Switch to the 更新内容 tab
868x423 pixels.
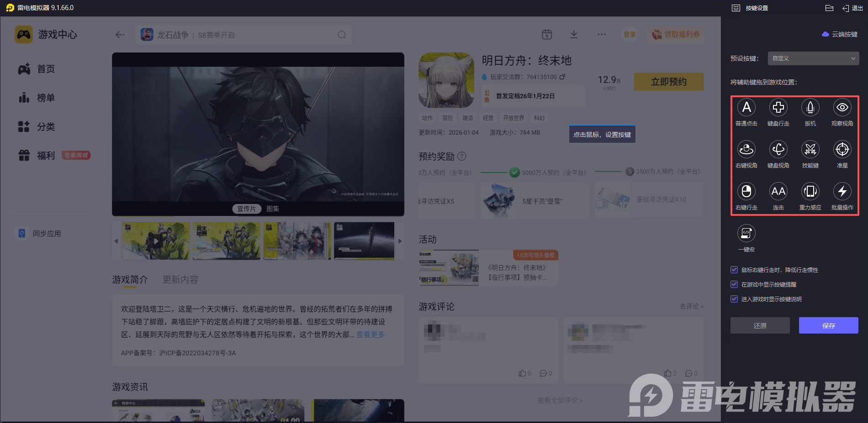click(180, 280)
